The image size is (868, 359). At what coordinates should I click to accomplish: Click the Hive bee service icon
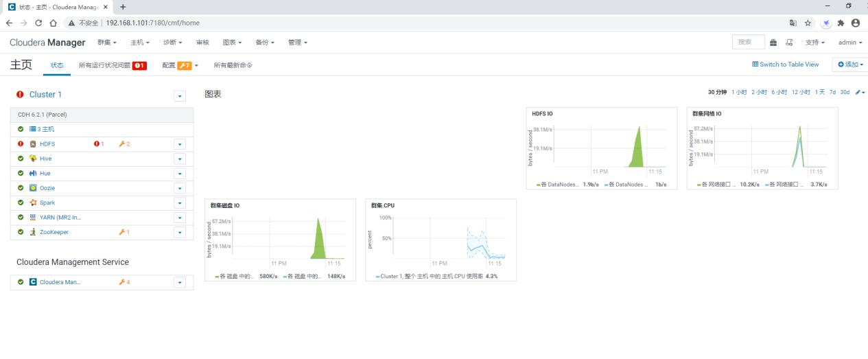click(x=33, y=159)
